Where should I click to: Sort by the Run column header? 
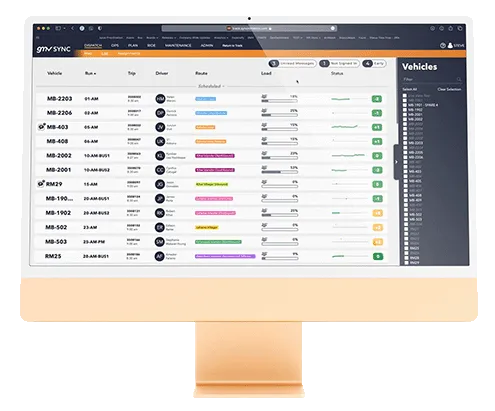pyautogui.click(x=90, y=73)
